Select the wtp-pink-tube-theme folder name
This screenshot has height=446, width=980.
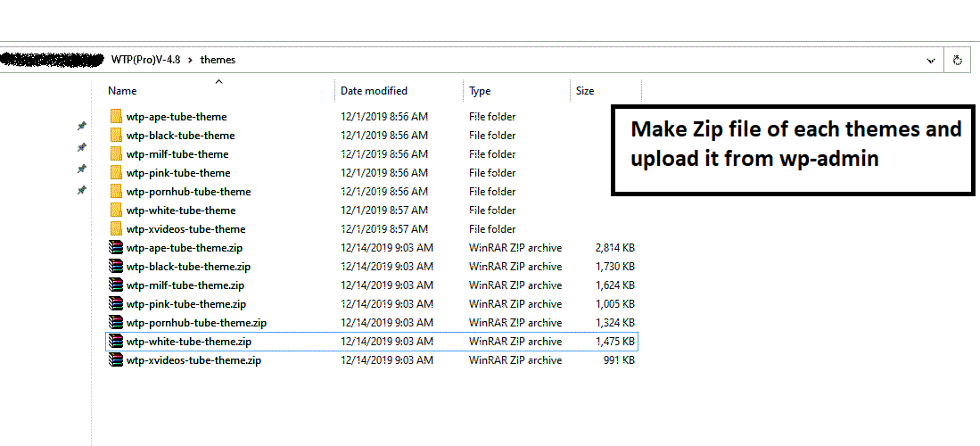coord(178,173)
